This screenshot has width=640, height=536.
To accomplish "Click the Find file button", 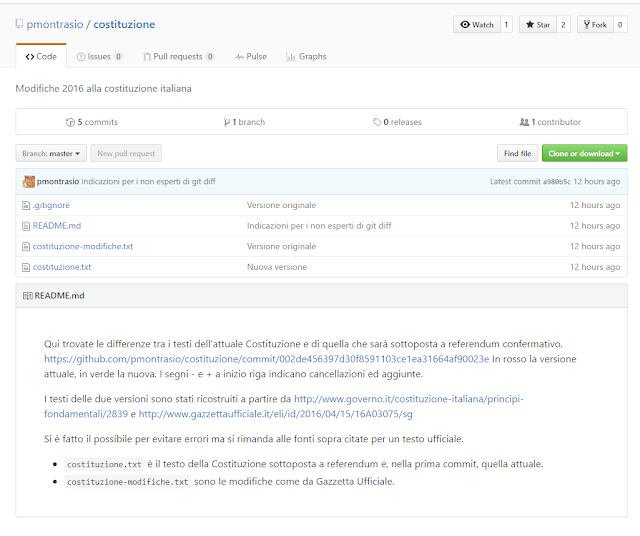I will pos(518,153).
